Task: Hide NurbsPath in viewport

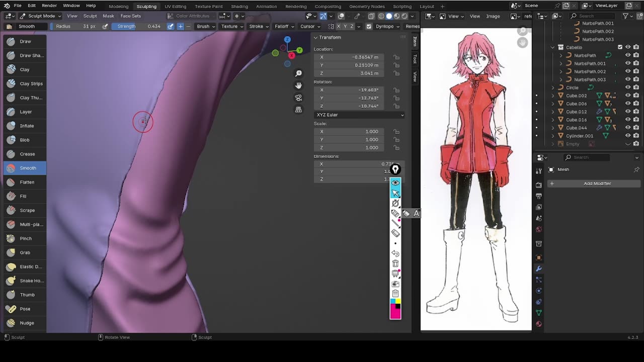Action: point(628,55)
